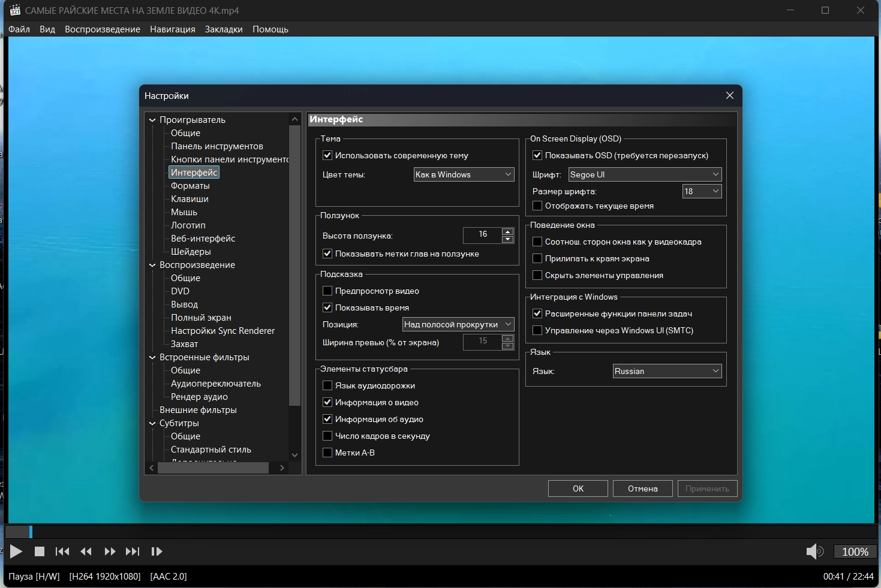Skip to previous track icon
The width and height of the screenshot is (881, 588).
coord(62,551)
